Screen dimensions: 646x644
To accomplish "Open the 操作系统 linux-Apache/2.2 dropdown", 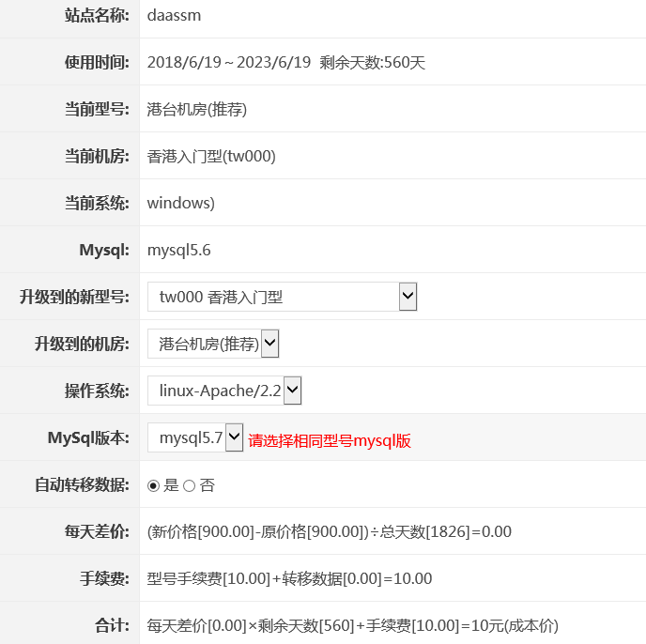I will 224,391.
